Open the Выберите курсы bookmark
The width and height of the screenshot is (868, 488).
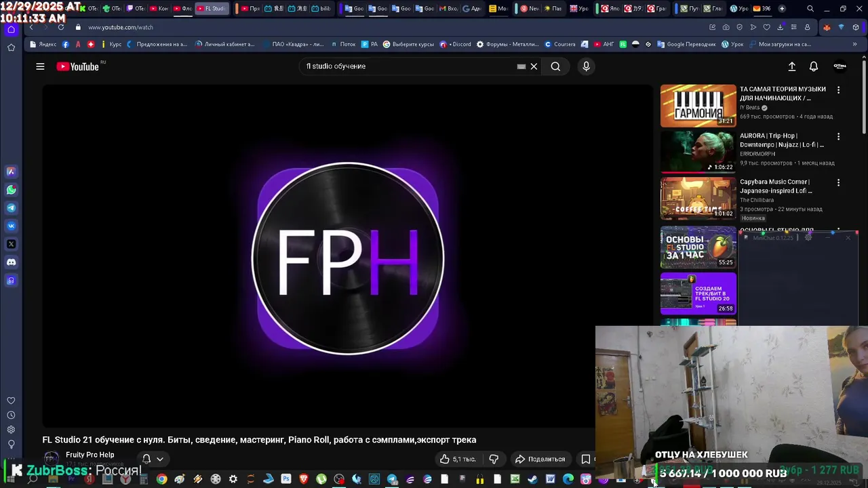(408, 44)
